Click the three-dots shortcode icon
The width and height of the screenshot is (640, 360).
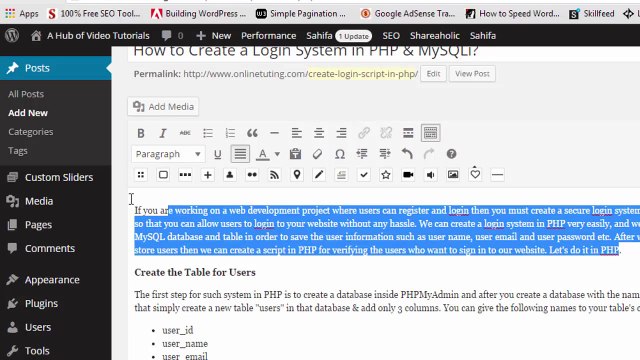(x=185, y=175)
